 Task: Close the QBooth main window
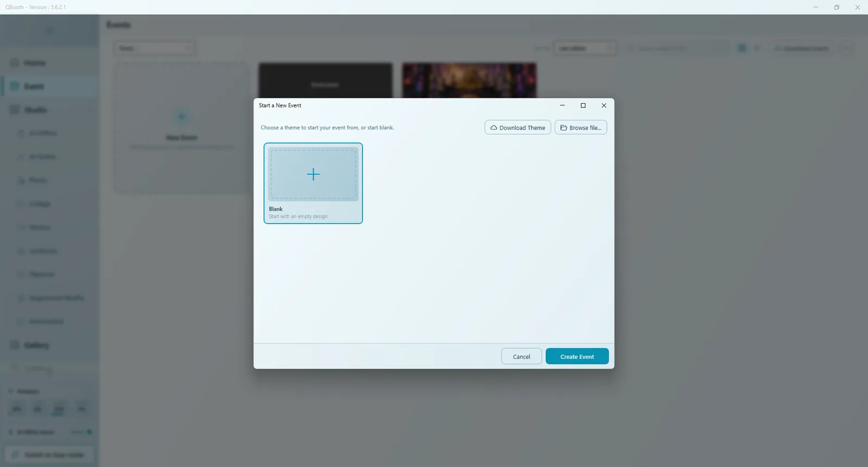858,7
